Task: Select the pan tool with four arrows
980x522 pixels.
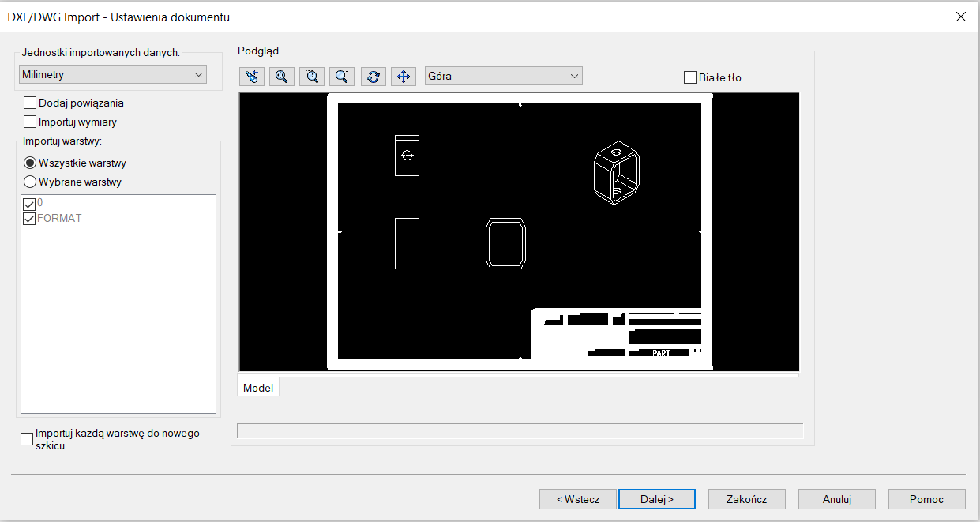Action: click(x=403, y=77)
